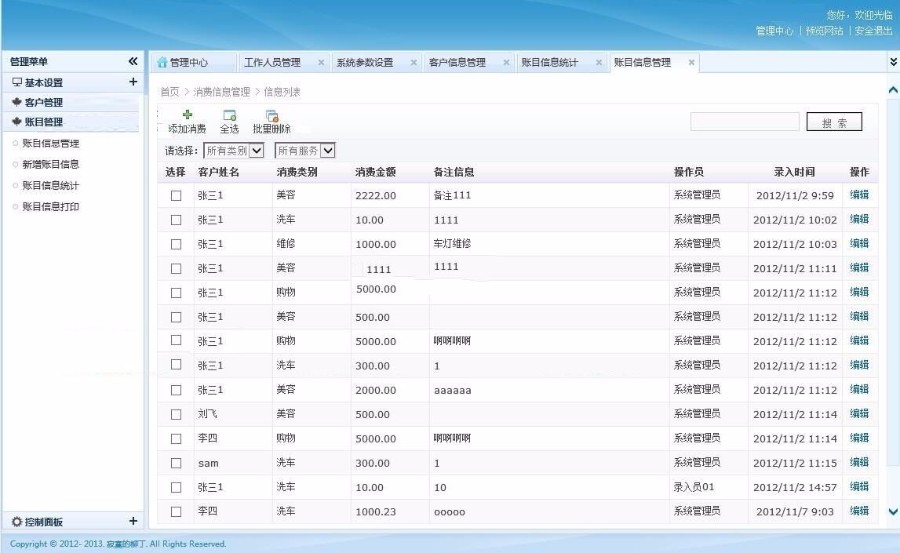Click the double-chevron icon right of the tab bar
This screenshot has width=900, height=553.
pos(893,62)
